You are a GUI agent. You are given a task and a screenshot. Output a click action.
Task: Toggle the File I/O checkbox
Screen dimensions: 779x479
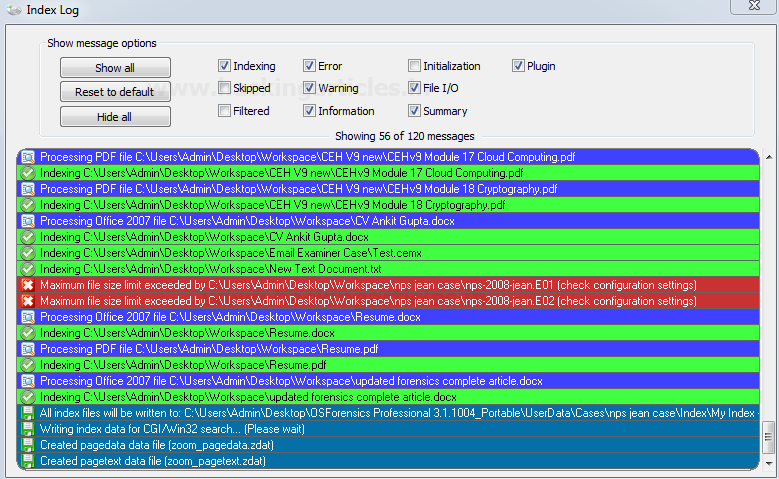click(414, 88)
